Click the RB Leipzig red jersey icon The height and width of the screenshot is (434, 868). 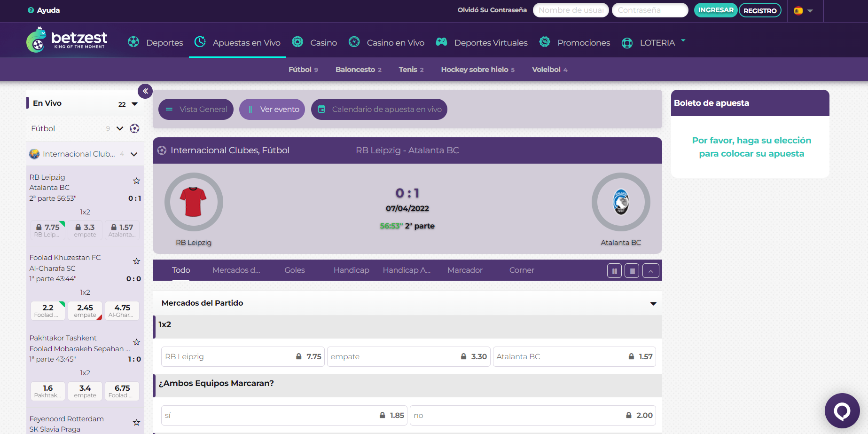tap(193, 202)
